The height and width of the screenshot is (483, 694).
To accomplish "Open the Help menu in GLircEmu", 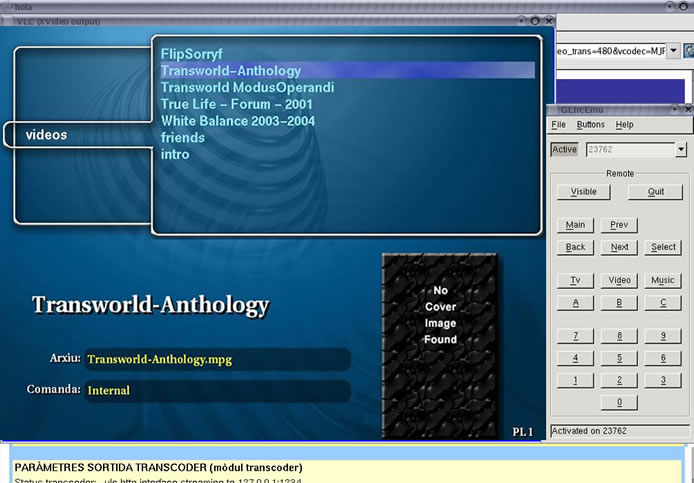I will click(x=625, y=125).
